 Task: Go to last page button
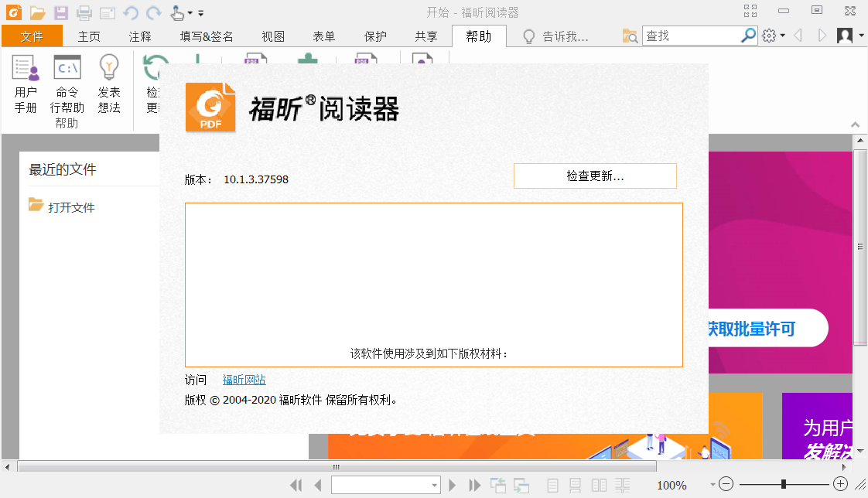[x=474, y=486]
